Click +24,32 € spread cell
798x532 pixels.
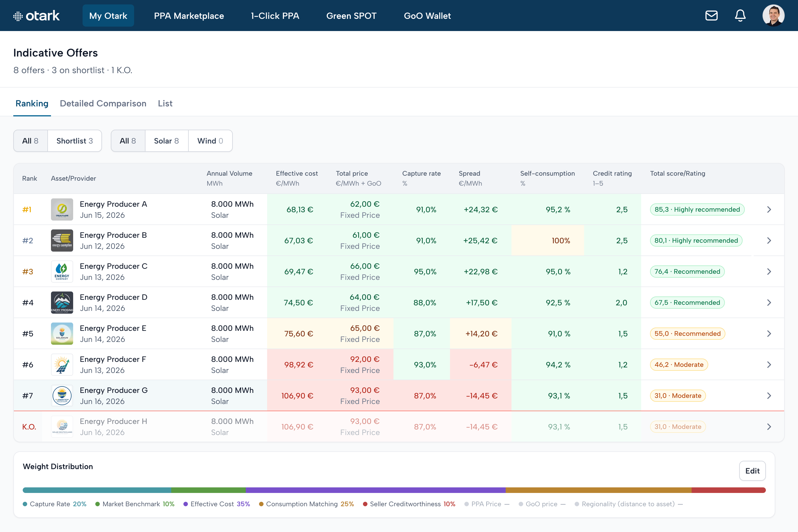(481, 209)
